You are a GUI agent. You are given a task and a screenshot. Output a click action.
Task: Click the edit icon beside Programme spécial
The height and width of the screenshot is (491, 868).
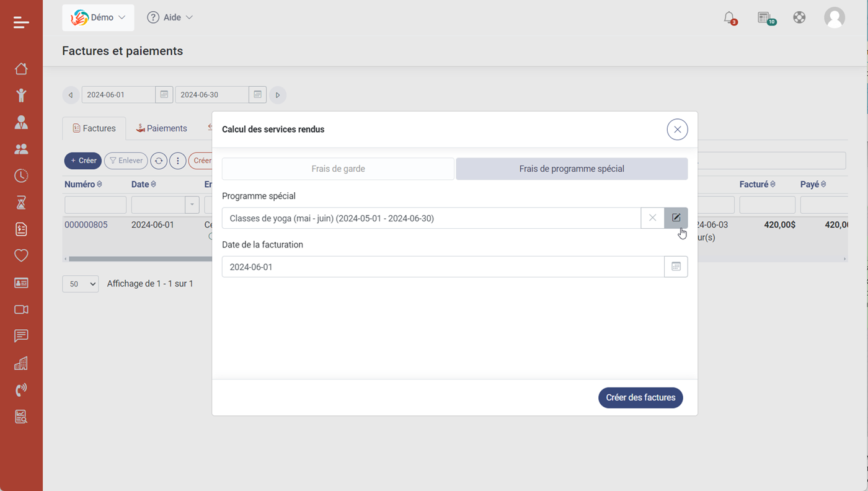coord(676,218)
